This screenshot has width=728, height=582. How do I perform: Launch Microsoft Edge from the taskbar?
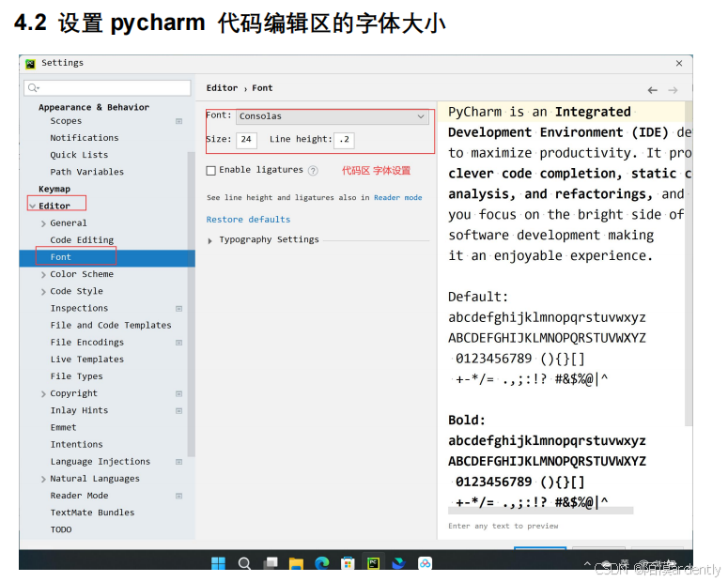322,563
